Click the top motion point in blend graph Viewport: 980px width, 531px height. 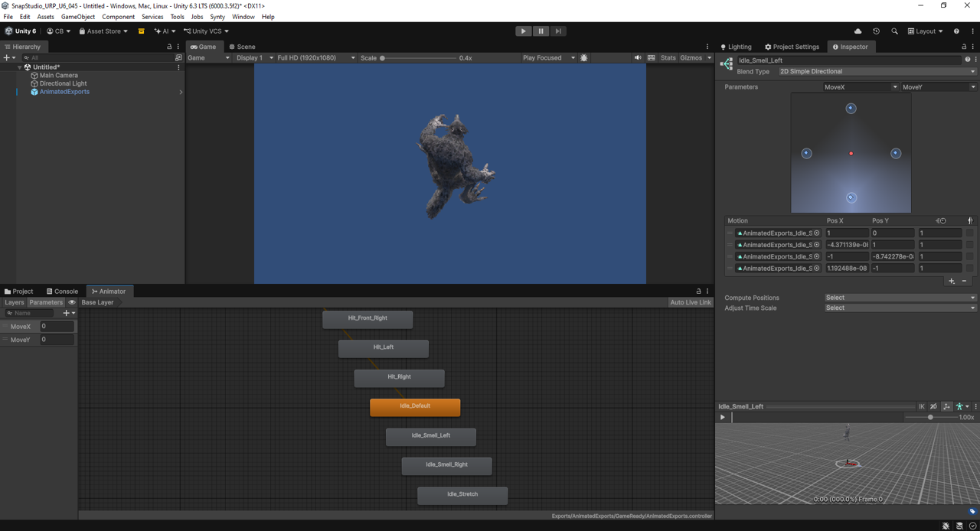[851, 109]
